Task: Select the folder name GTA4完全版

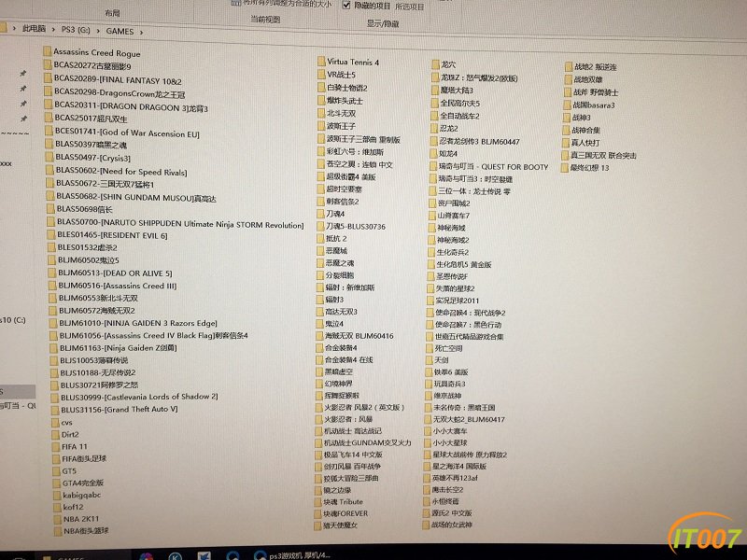Action: 83,483
